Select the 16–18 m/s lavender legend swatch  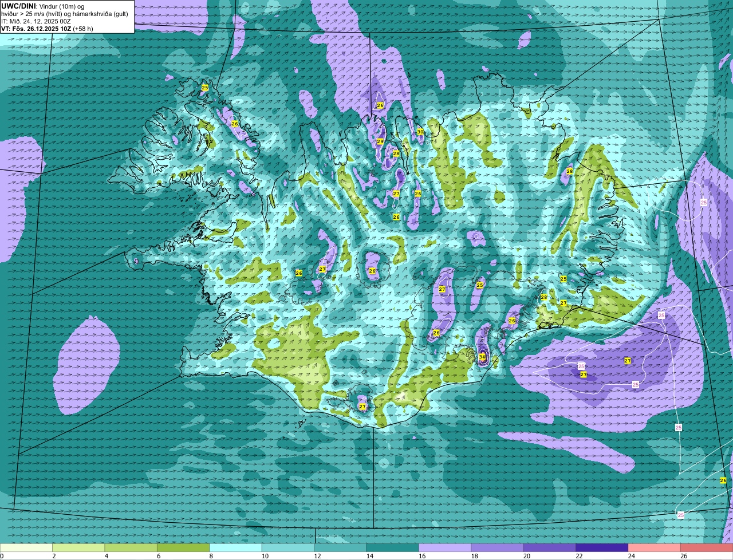click(x=445, y=547)
